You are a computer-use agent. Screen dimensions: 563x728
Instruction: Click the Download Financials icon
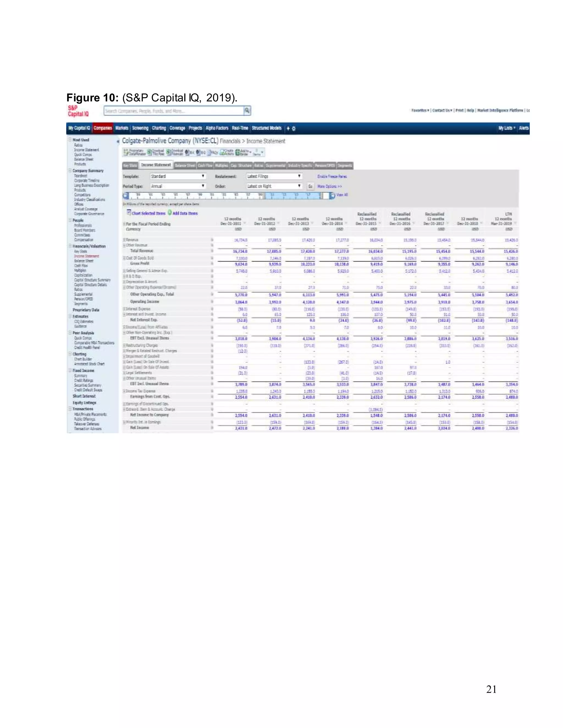169,152
